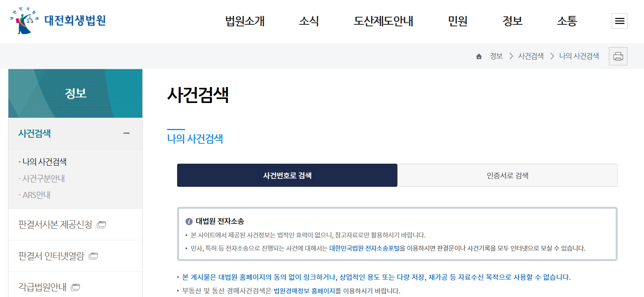The width and height of the screenshot is (644, 297).
Task: Open the hamburger full menu icon
Action: [x=620, y=21]
